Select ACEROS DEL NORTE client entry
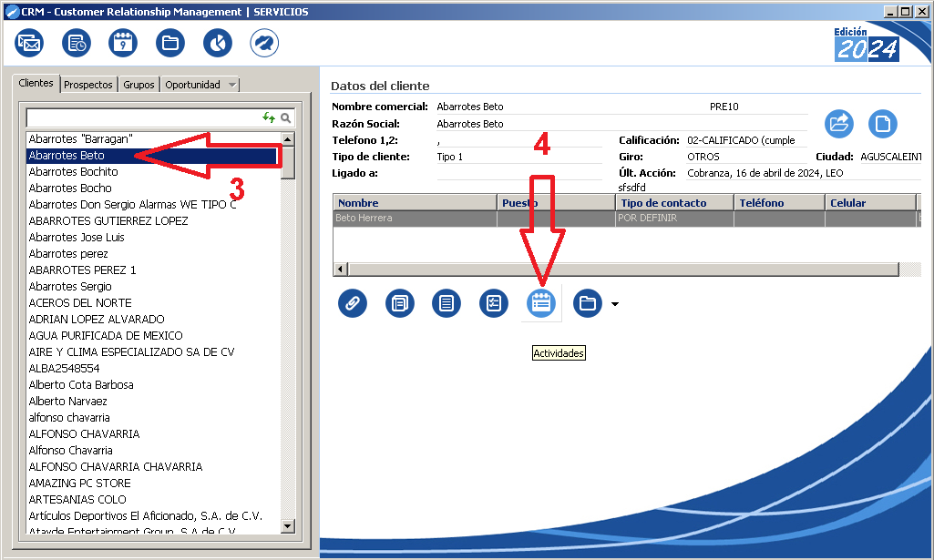 coord(80,303)
